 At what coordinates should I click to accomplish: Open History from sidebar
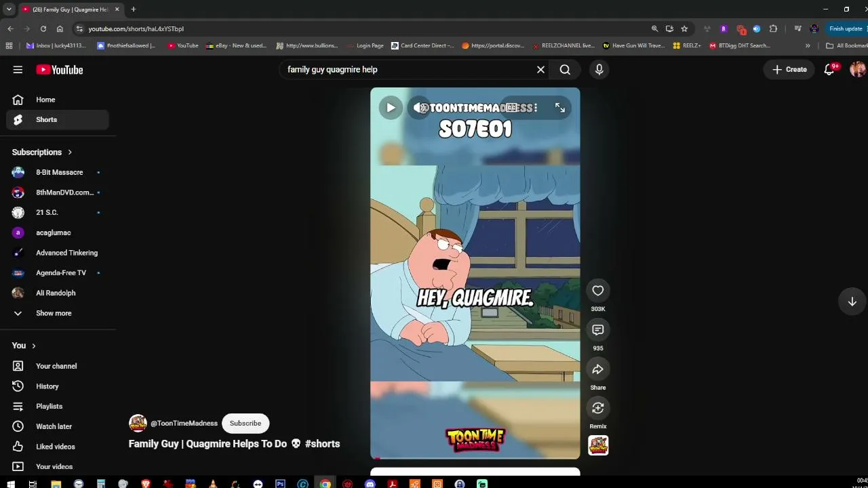58,386
